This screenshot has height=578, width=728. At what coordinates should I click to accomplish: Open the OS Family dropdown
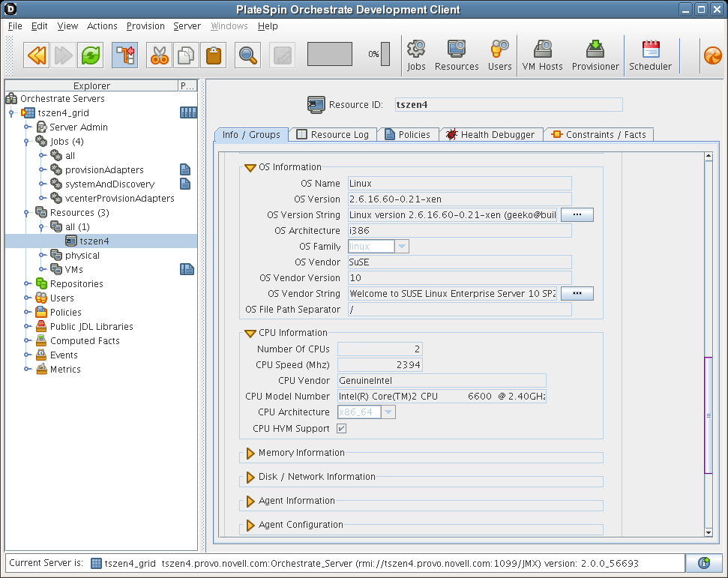click(x=402, y=247)
